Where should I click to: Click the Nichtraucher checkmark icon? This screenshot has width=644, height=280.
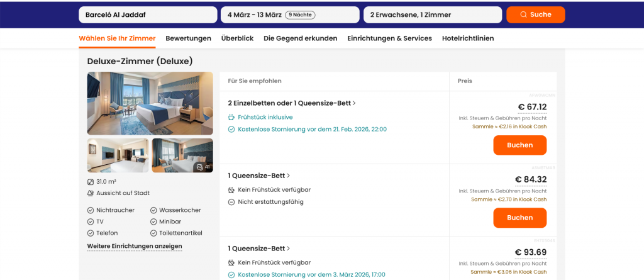click(x=91, y=210)
